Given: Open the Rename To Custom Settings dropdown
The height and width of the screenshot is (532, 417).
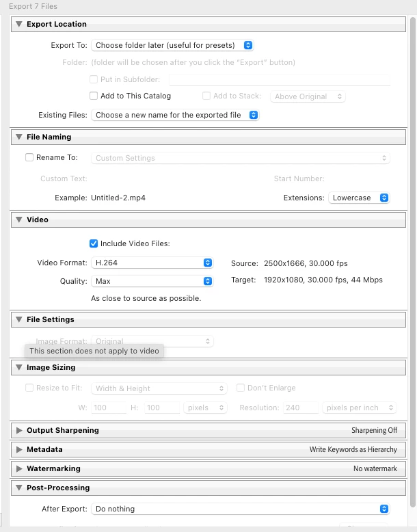Looking at the screenshot, I should point(240,158).
